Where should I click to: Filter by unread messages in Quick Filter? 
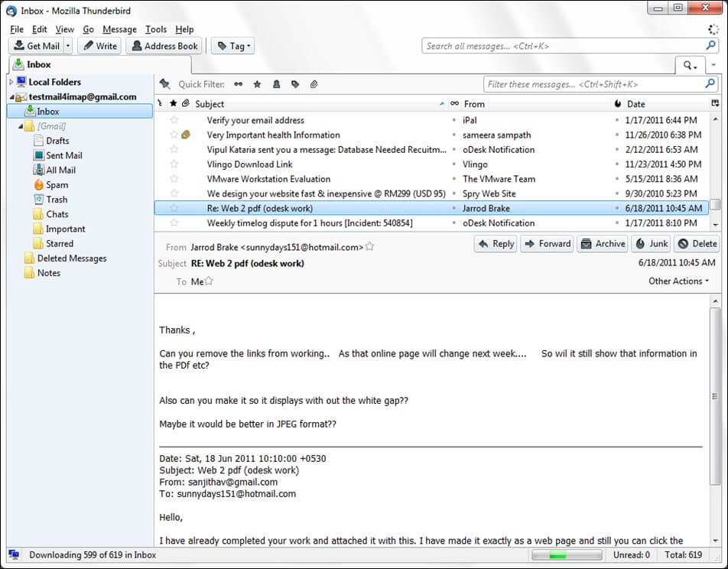[238, 84]
